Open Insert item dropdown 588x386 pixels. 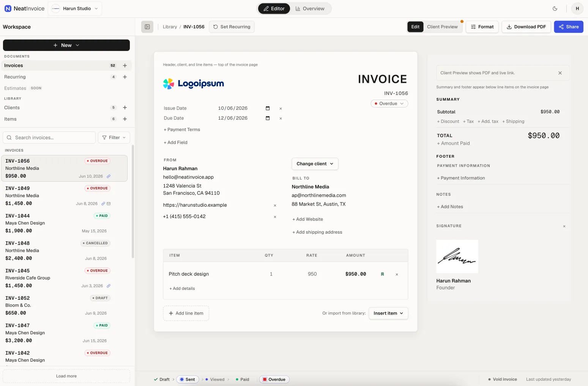[388, 313]
